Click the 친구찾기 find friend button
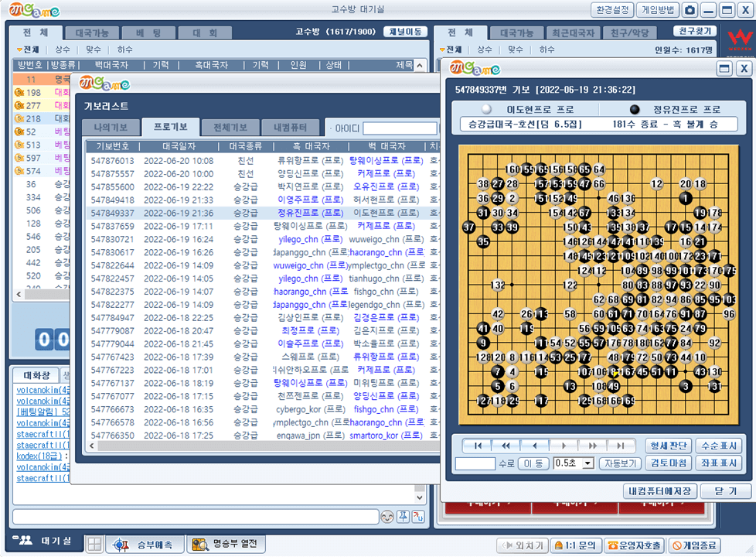756x557 pixels. coord(695,31)
